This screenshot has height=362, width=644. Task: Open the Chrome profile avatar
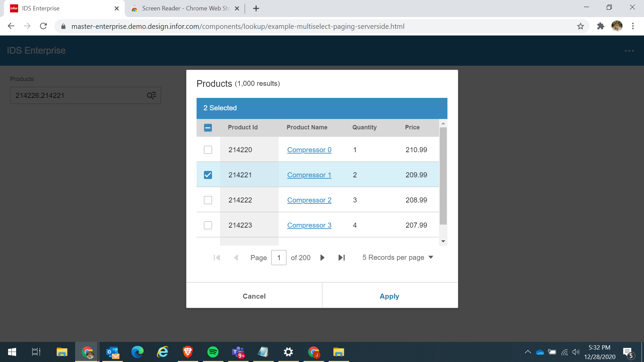tap(617, 26)
